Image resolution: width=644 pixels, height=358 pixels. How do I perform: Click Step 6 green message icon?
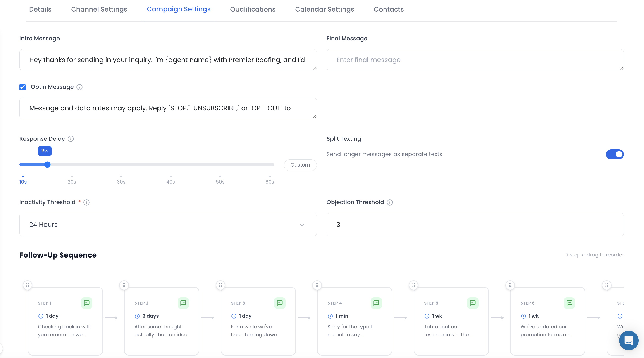(569, 303)
